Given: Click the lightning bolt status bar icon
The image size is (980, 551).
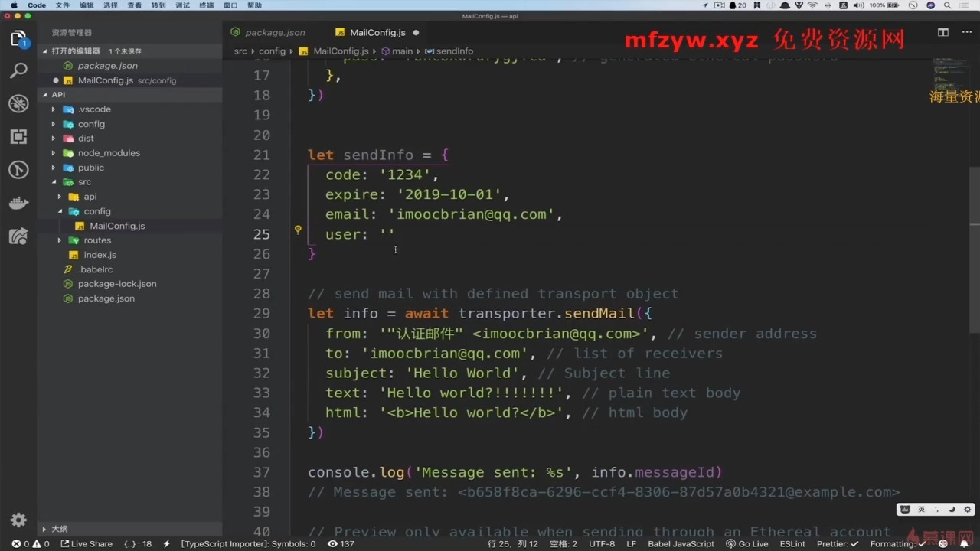Looking at the screenshot, I should (x=166, y=544).
